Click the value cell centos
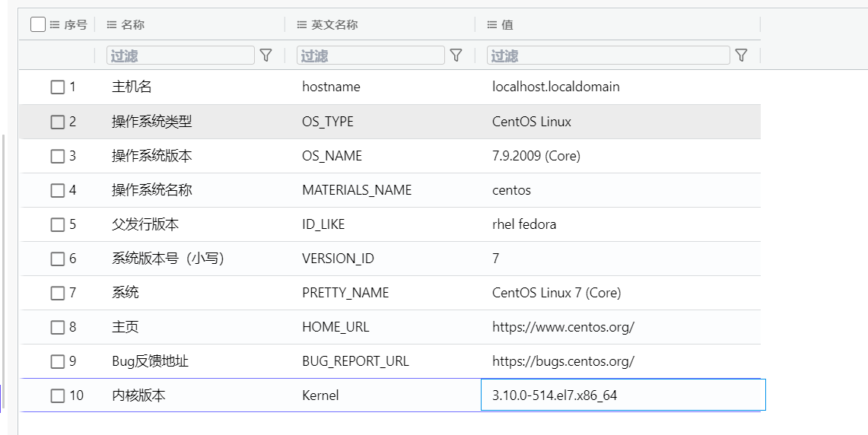868x435 pixels. [x=511, y=190]
